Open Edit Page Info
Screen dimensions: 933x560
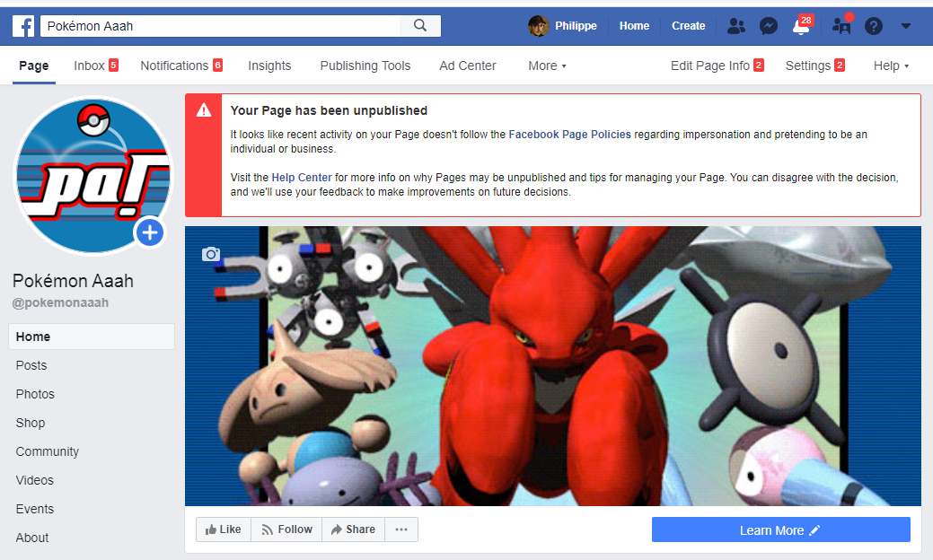tap(717, 66)
